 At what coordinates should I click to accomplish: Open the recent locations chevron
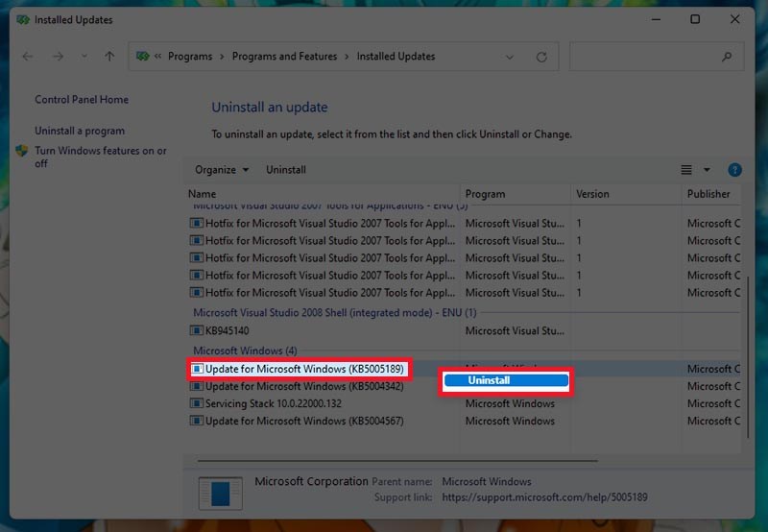coord(84,57)
